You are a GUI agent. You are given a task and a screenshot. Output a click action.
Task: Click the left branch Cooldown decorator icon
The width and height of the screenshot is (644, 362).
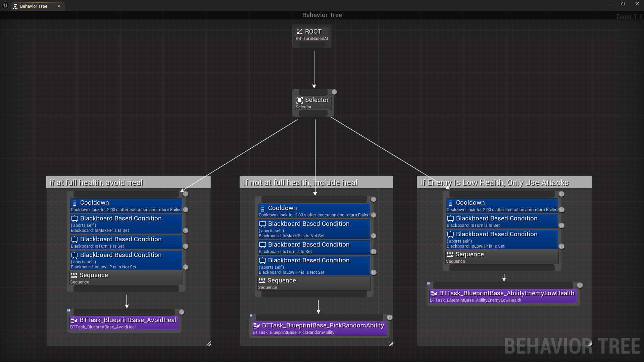point(75,203)
